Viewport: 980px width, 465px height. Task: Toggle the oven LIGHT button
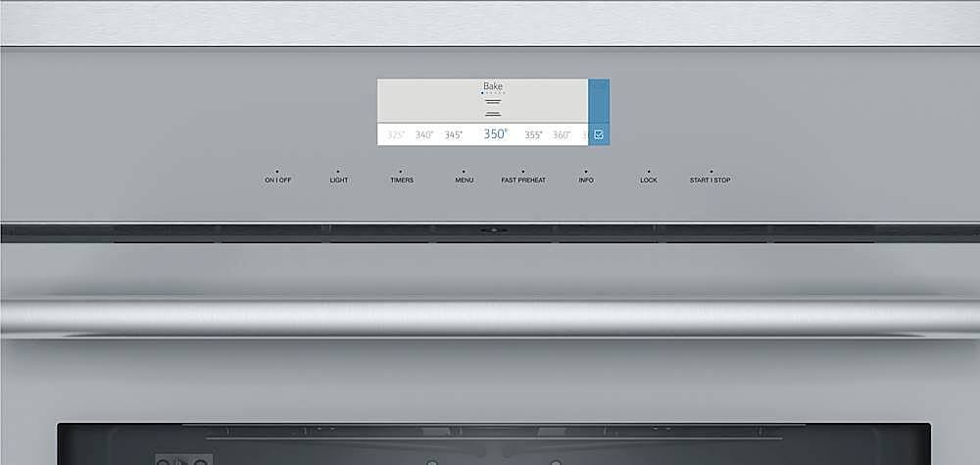(x=339, y=181)
